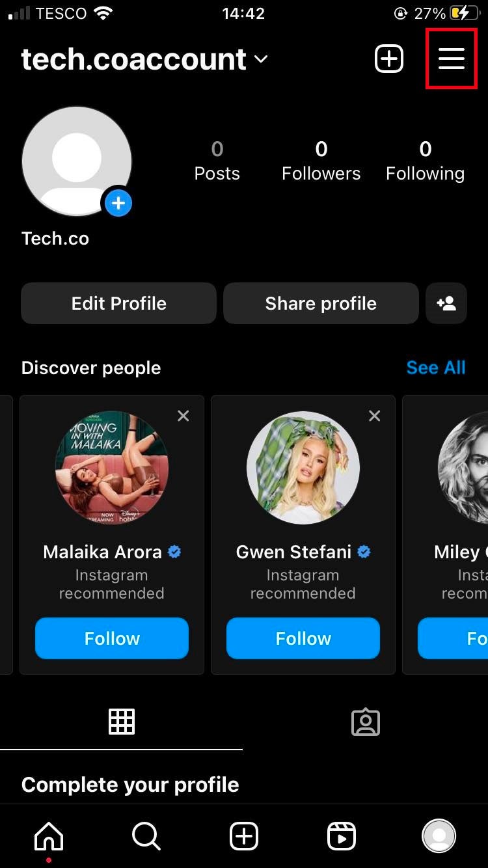488x868 pixels.
Task: Follow Gwen Stefani
Action: (303, 638)
